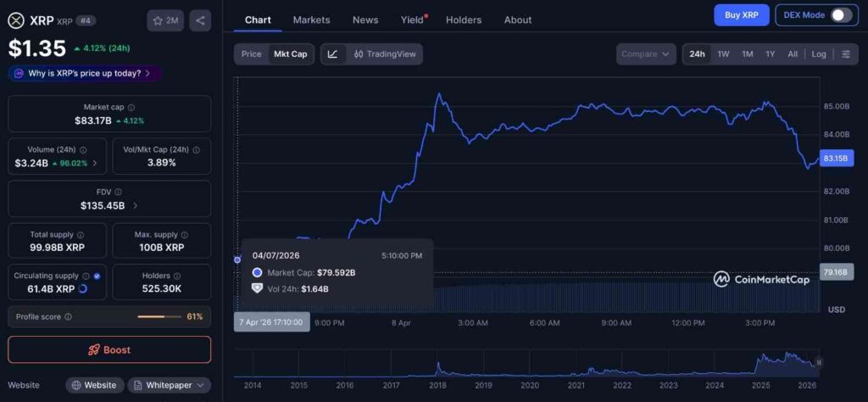This screenshot has height=402, width=868.
Task: Expand the FDV details chevron
Action: (136, 205)
